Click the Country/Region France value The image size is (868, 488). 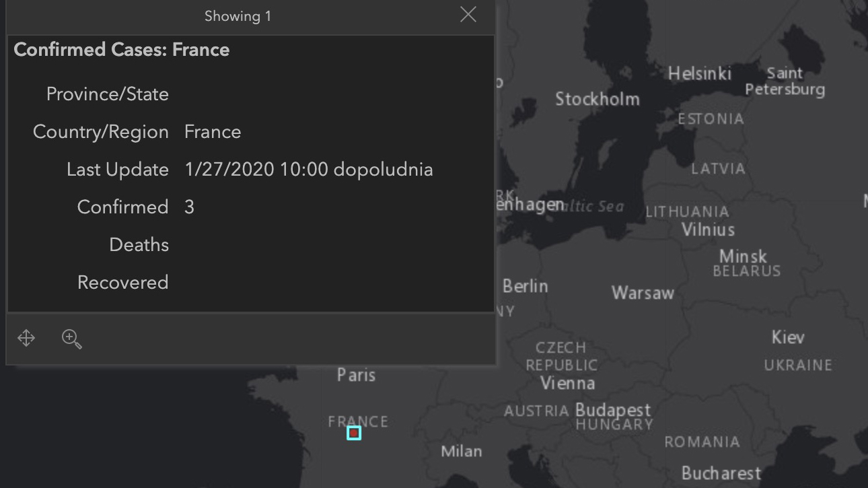point(213,132)
